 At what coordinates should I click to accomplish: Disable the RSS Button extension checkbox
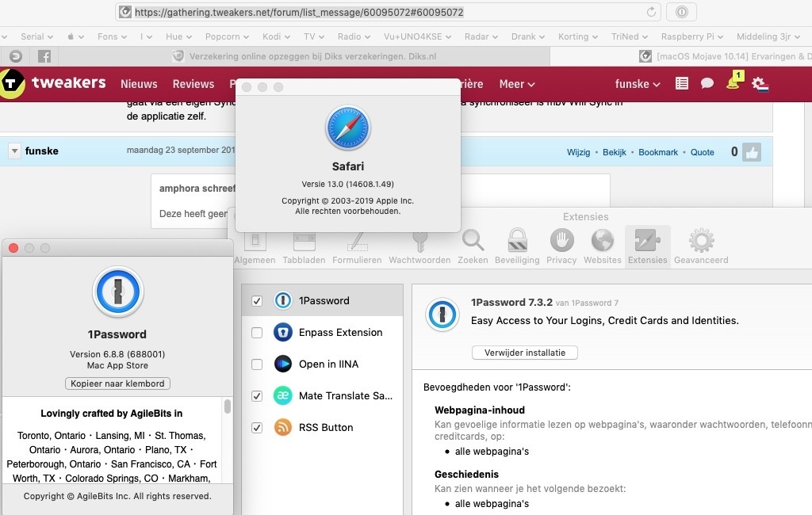257,428
